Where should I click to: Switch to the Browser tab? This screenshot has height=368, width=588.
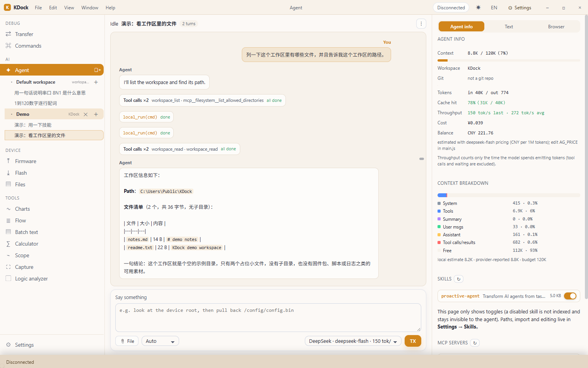pos(556,27)
